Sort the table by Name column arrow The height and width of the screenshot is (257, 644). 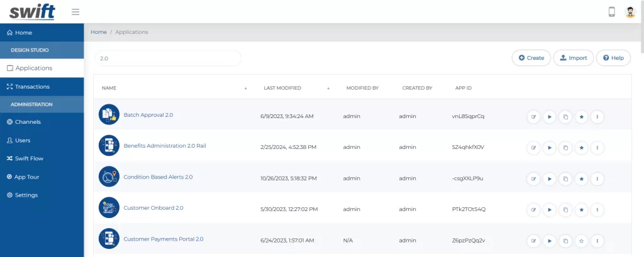246,88
